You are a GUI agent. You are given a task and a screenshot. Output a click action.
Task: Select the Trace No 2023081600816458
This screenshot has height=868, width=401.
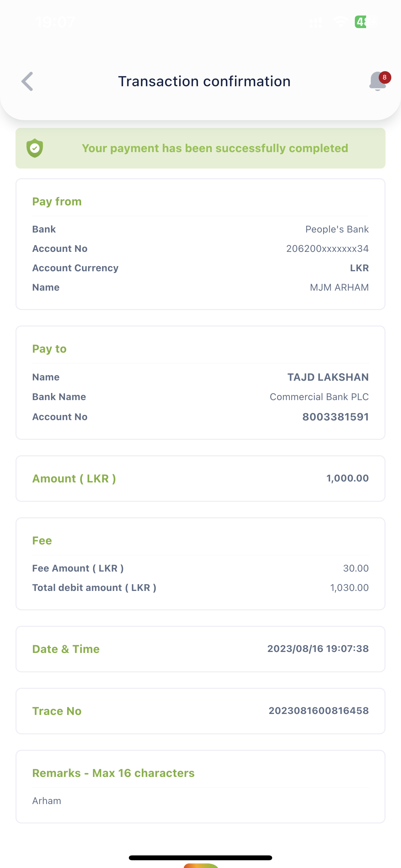318,711
